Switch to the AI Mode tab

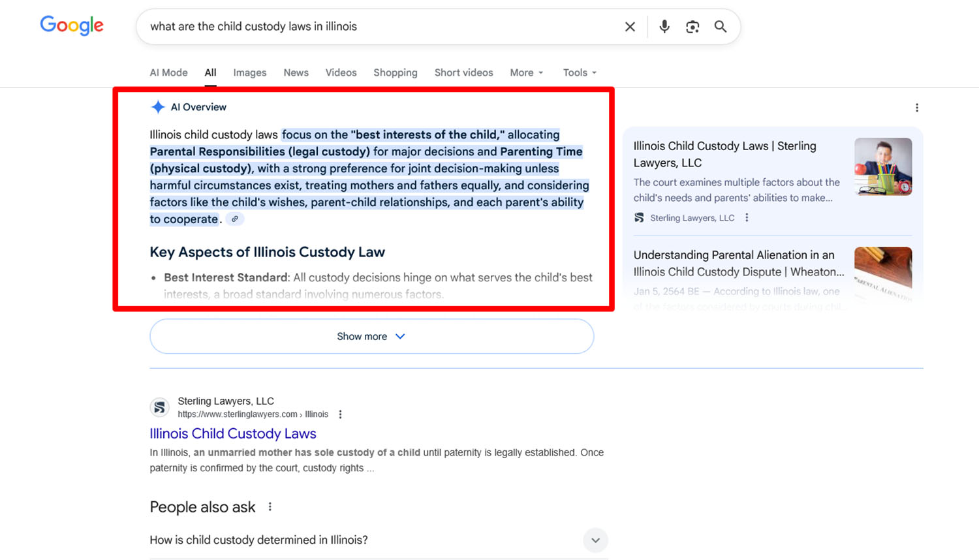click(x=168, y=72)
